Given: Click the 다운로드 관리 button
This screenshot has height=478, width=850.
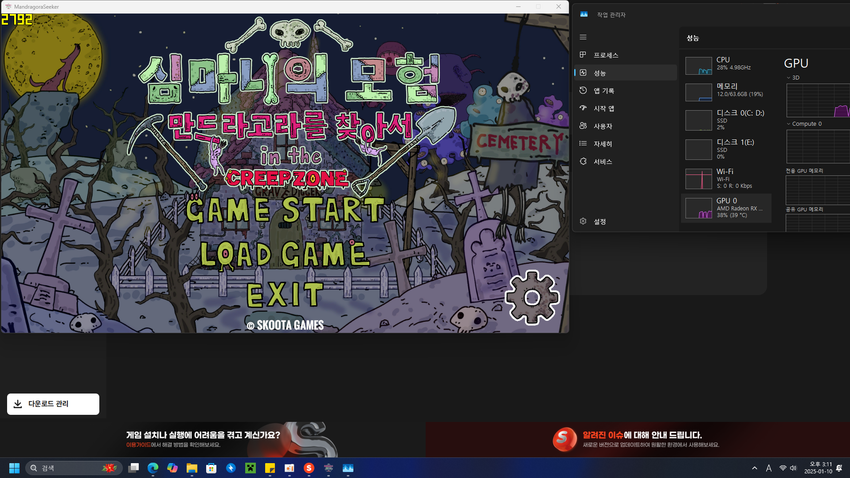Looking at the screenshot, I should [x=53, y=404].
